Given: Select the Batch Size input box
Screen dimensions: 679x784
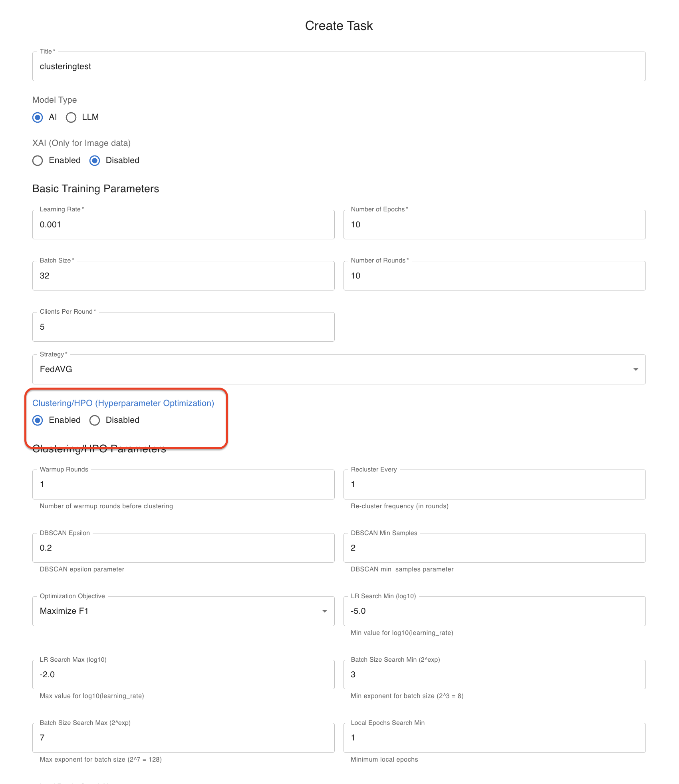Looking at the screenshot, I should [183, 276].
